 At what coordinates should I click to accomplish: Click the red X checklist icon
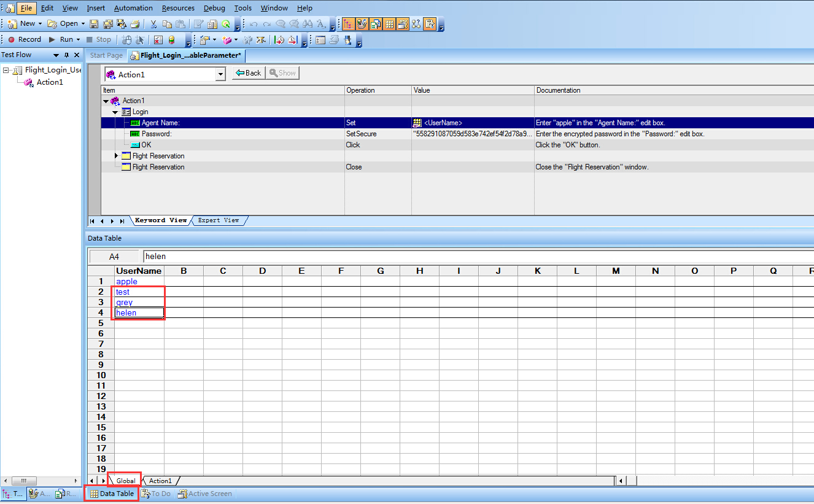coord(158,39)
